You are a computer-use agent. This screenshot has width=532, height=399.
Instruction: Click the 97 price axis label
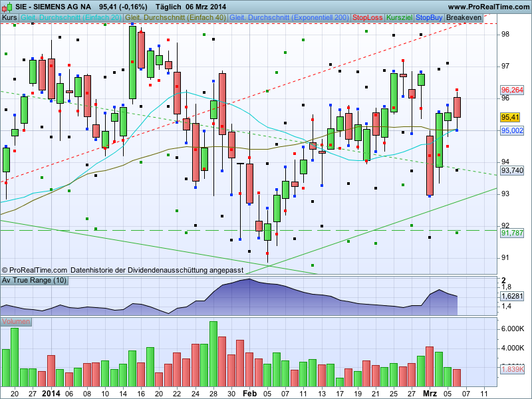505,66
